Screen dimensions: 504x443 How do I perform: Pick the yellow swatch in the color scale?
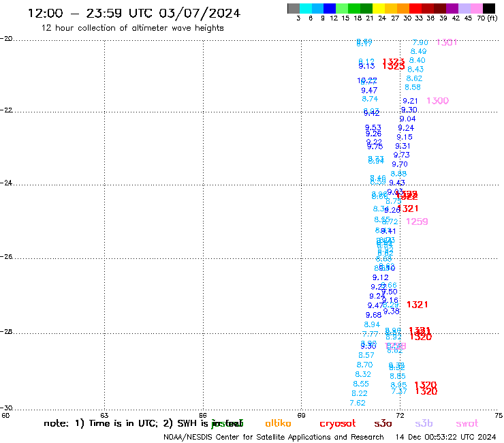click(378, 8)
